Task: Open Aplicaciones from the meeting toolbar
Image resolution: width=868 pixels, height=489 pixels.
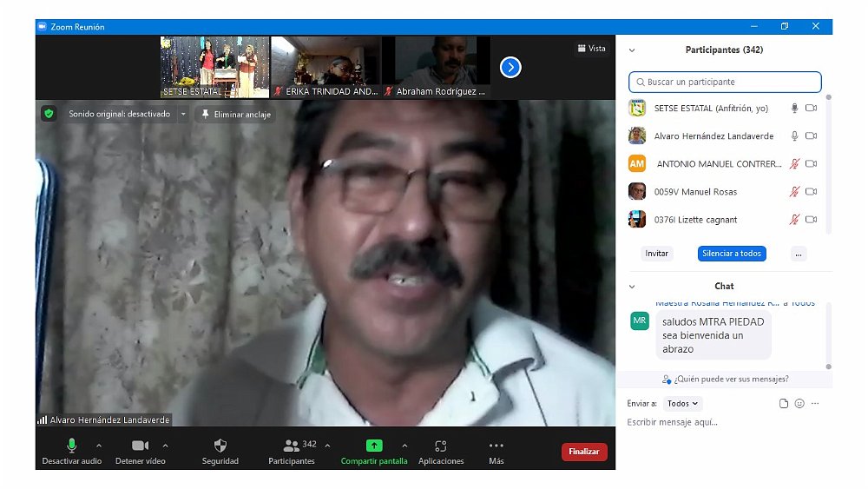Action: pyautogui.click(x=441, y=446)
